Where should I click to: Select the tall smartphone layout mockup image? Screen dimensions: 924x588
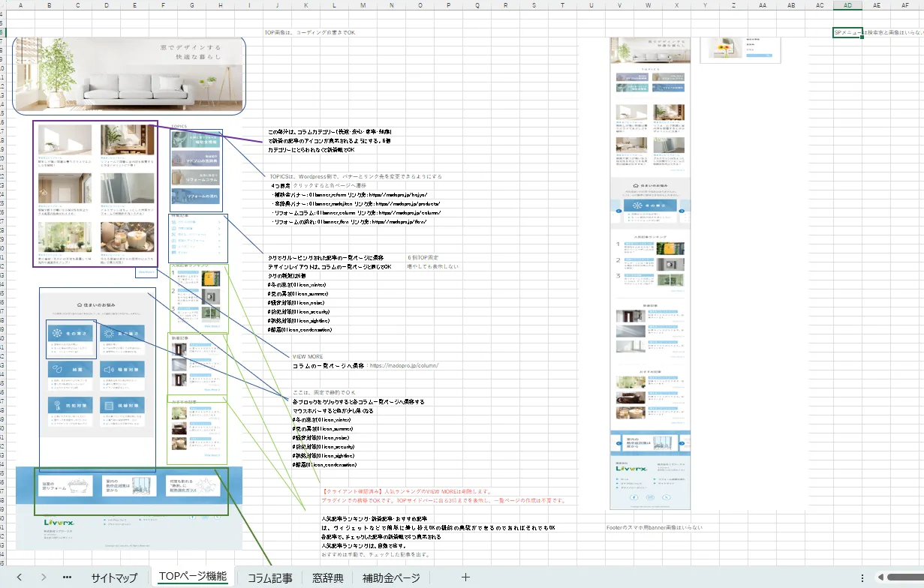(650, 274)
